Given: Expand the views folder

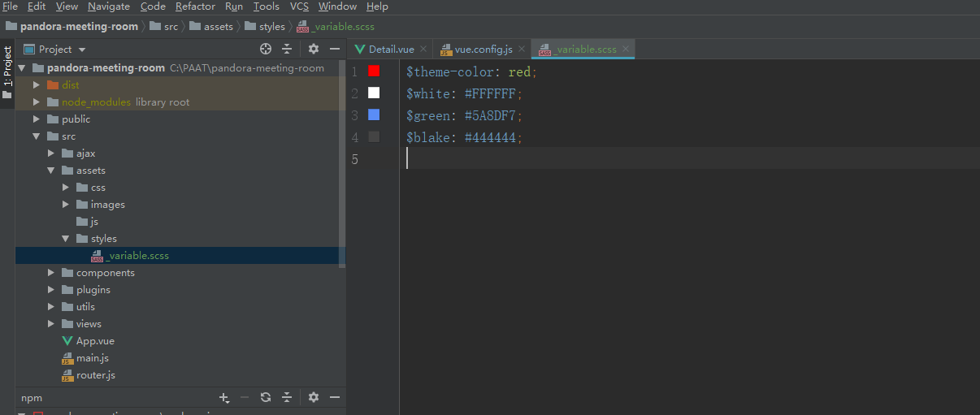Looking at the screenshot, I should 50,323.
